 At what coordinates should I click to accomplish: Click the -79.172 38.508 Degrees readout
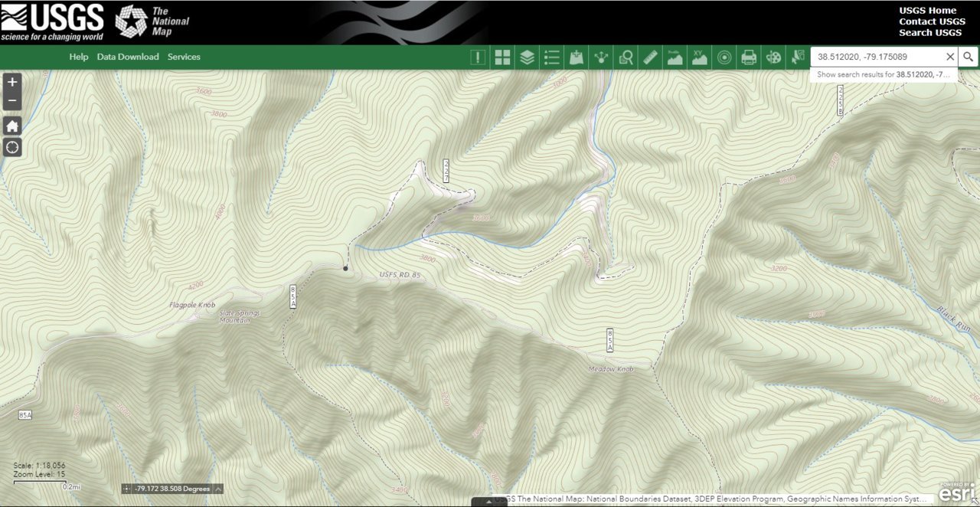172,489
